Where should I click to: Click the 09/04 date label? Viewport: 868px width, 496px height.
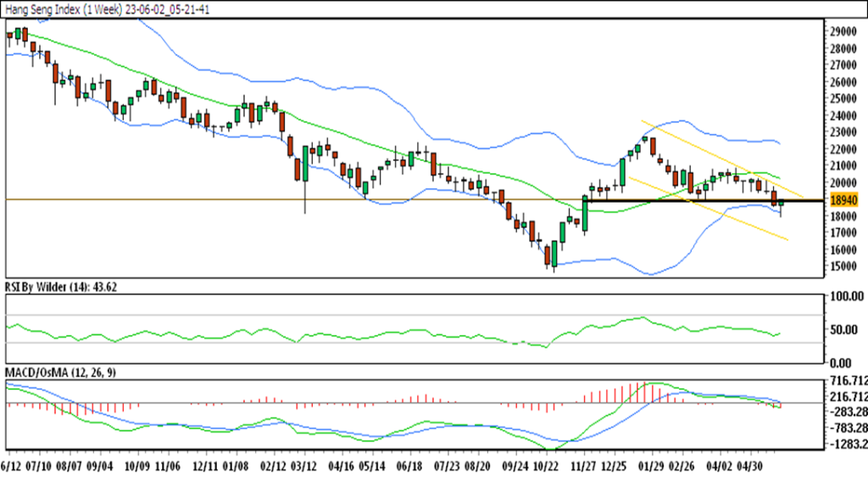(100, 466)
